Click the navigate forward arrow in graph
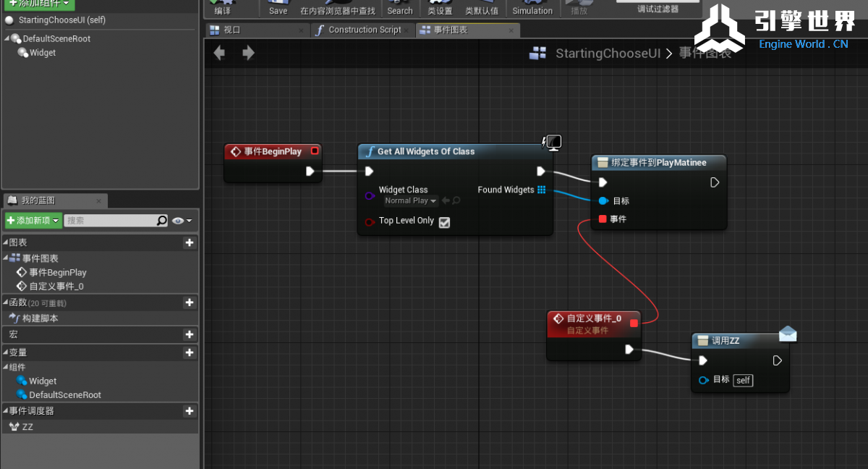 (x=248, y=53)
